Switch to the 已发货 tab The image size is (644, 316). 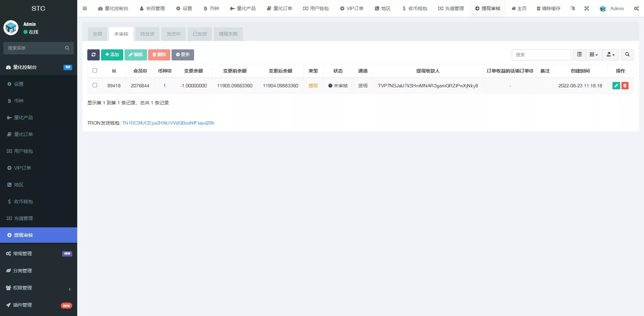point(200,34)
